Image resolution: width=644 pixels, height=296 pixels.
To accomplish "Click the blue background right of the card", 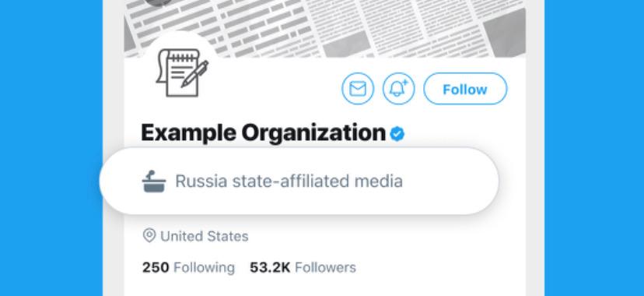I will (594, 148).
